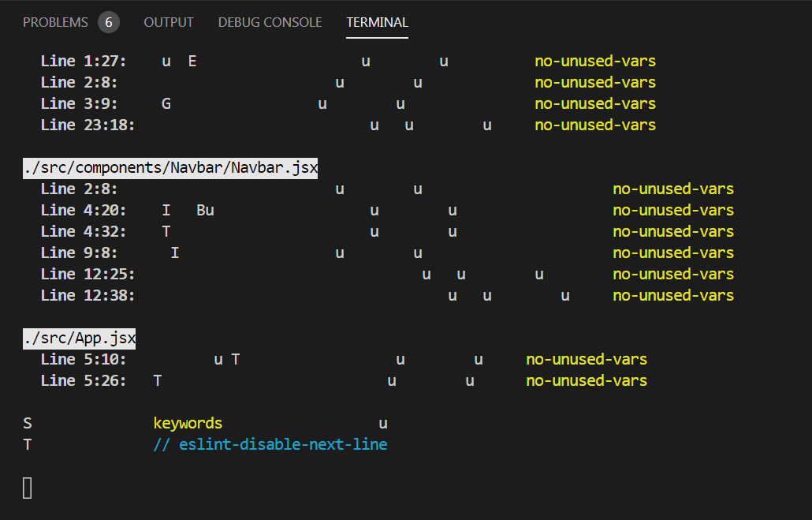Screen dimensions: 812x520
Task: Click the no-unused-vars label on Line 9:8
Action: tap(673, 252)
